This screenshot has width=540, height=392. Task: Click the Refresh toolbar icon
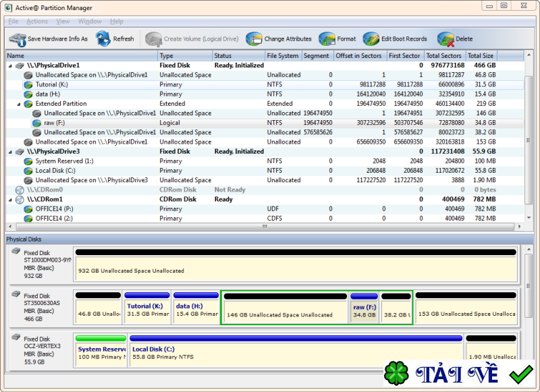[x=103, y=38]
